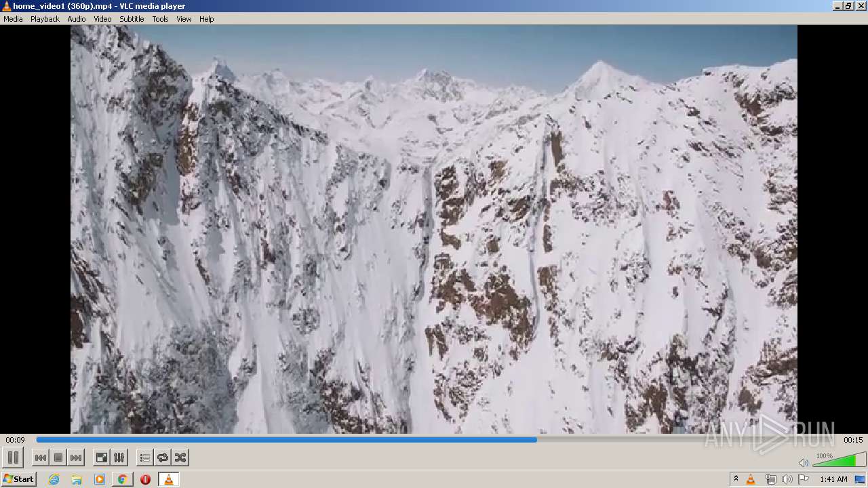Open the Audio menu

76,19
